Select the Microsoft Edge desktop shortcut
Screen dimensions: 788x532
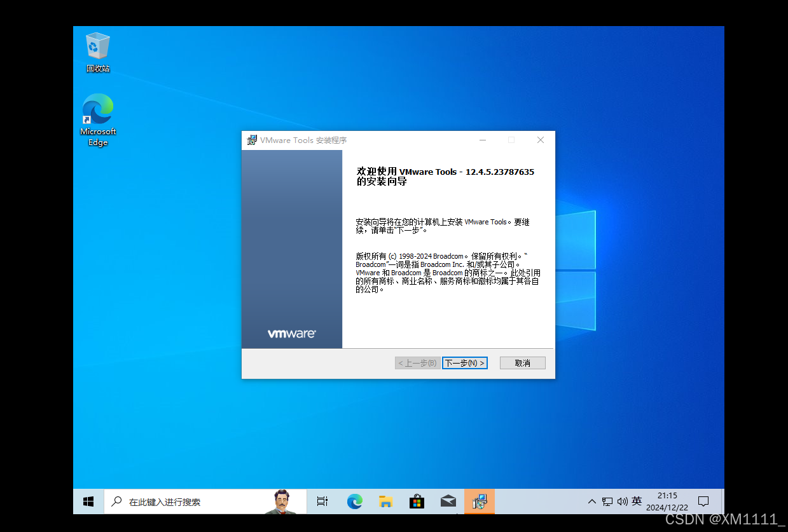click(x=98, y=120)
